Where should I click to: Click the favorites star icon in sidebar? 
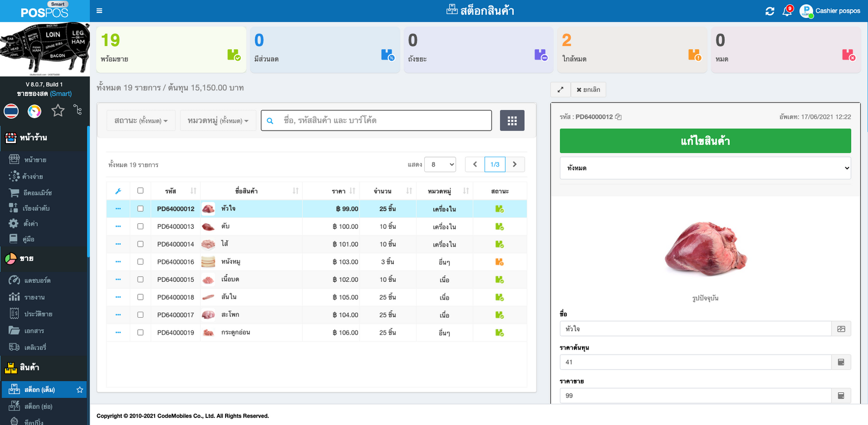click(x=58, y=111)
